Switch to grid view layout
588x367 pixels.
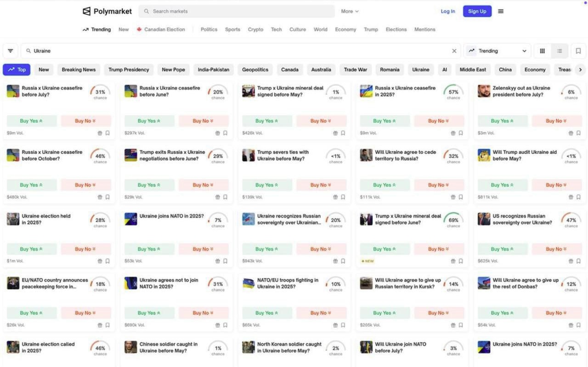point(543,51)
